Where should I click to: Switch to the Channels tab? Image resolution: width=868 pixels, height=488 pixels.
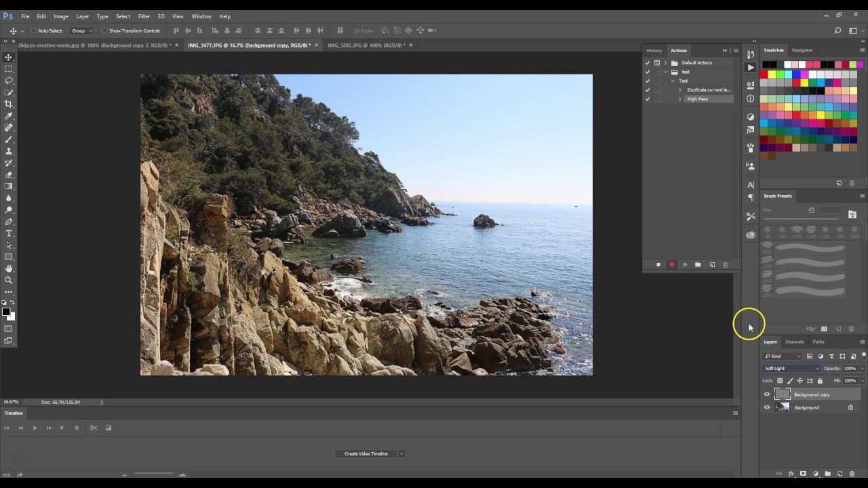click(x=794, y=342)
